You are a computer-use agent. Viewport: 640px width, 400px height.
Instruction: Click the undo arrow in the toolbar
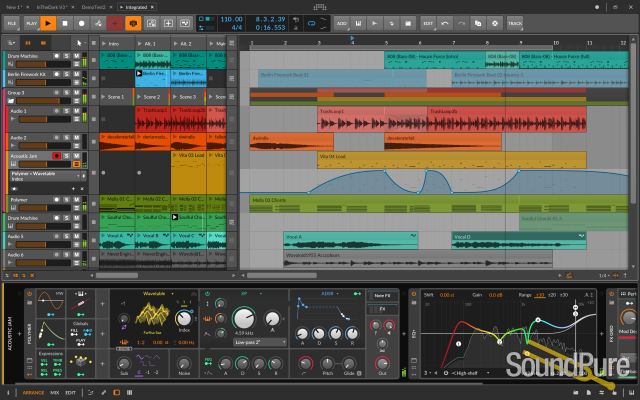[x=444, y=23]
